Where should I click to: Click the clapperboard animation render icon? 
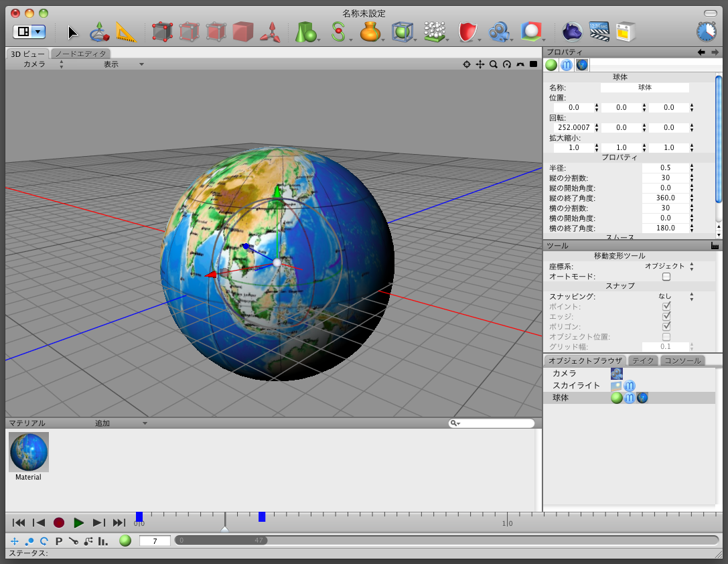599,31
